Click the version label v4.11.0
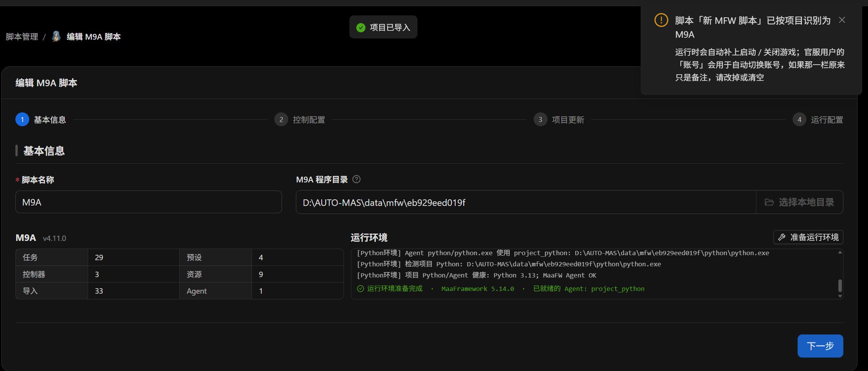 54,238
